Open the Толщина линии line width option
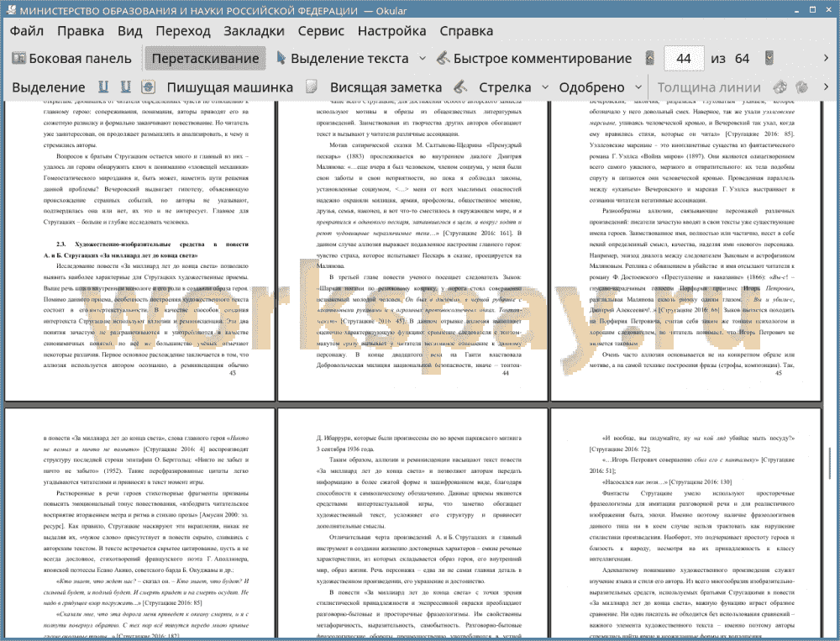Viewport: 840px width, 641px height. [x=709, y=87]
